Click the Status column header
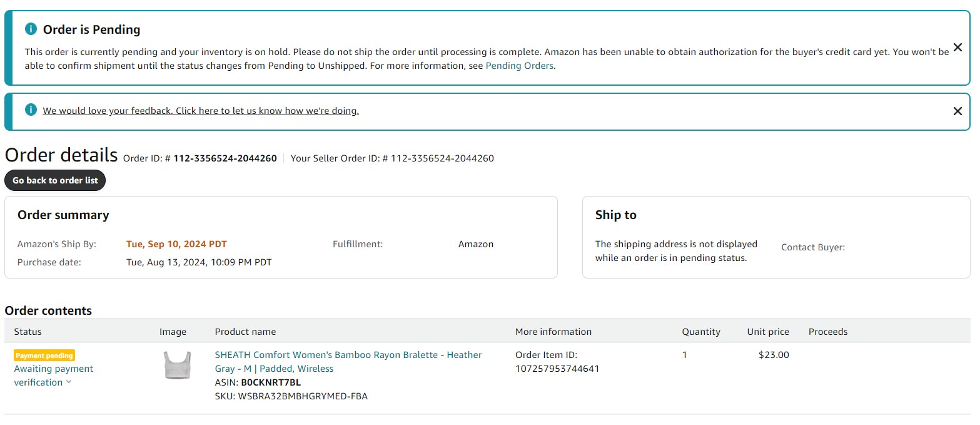The height and width of the screenshot is (425, 980). pos(28,332)
